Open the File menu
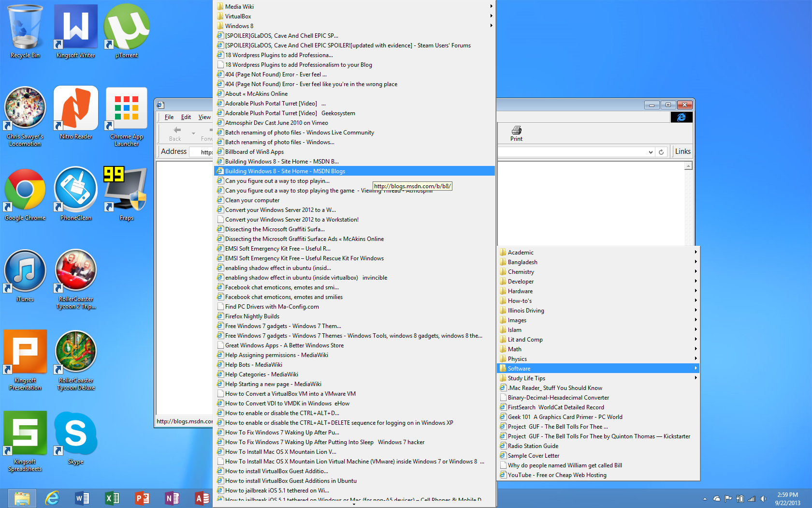Image resolution: width=812 pixels, height=508 pixels. 169,117
